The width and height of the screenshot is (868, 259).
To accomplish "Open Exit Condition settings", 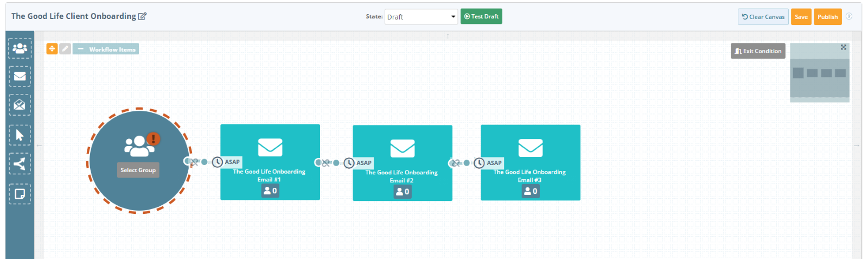I will tap(758, 51).
